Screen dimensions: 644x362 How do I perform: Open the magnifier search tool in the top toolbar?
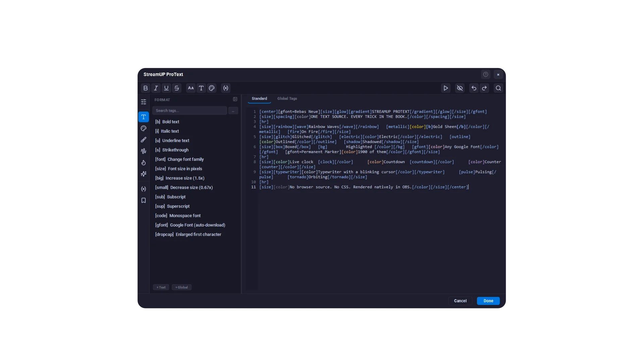coord(498,88)
